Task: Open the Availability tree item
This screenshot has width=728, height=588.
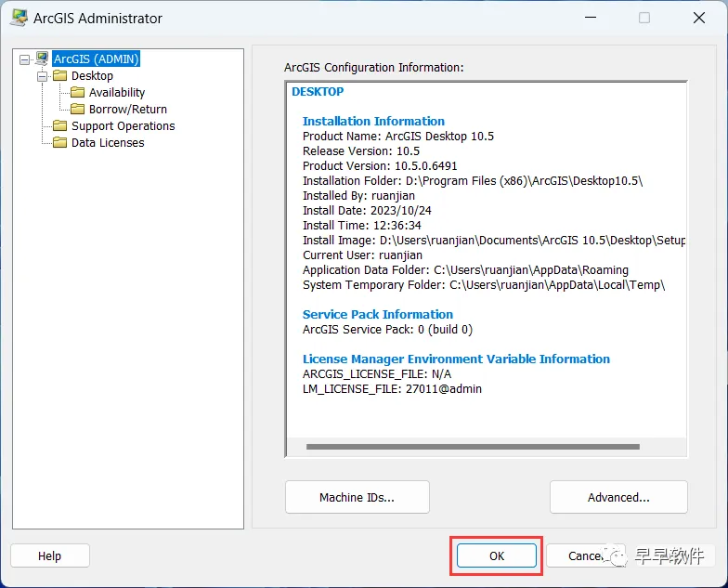Action: [117, 93]
